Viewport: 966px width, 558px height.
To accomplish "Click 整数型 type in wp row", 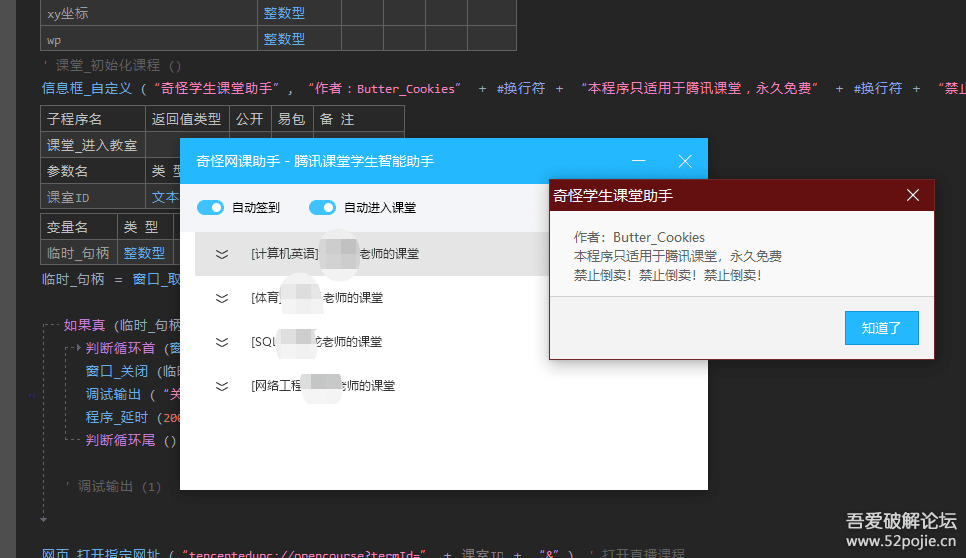I will click(x=284, y=39).
